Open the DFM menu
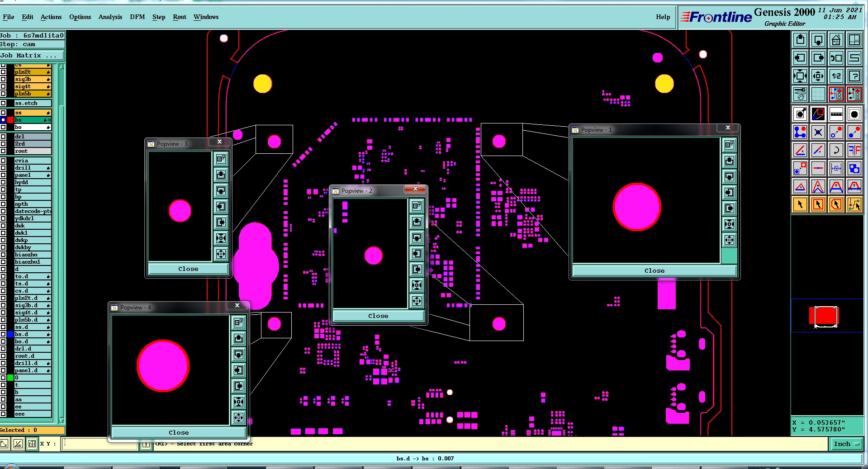 [x=138, y=17]
